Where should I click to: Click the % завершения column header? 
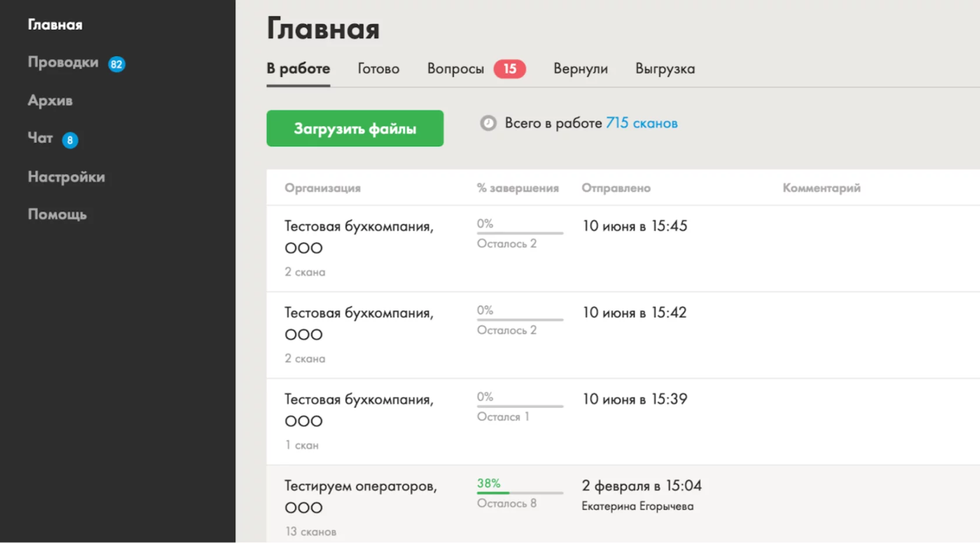click(x=518, y=188)
